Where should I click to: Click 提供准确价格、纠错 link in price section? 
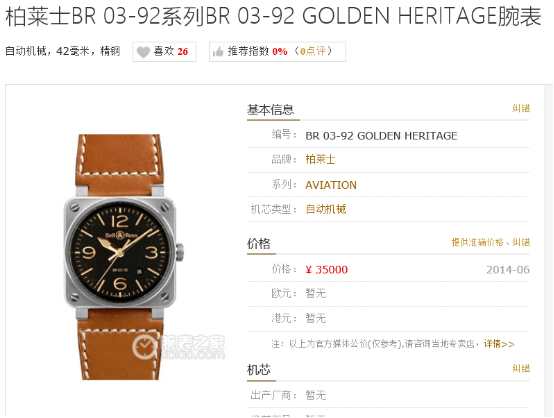click(491, 242)
